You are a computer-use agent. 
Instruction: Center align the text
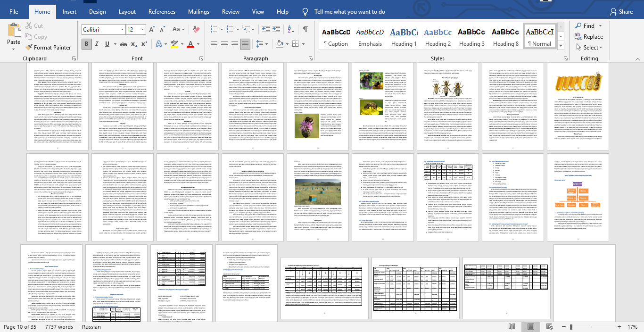(x=224, y=44)
